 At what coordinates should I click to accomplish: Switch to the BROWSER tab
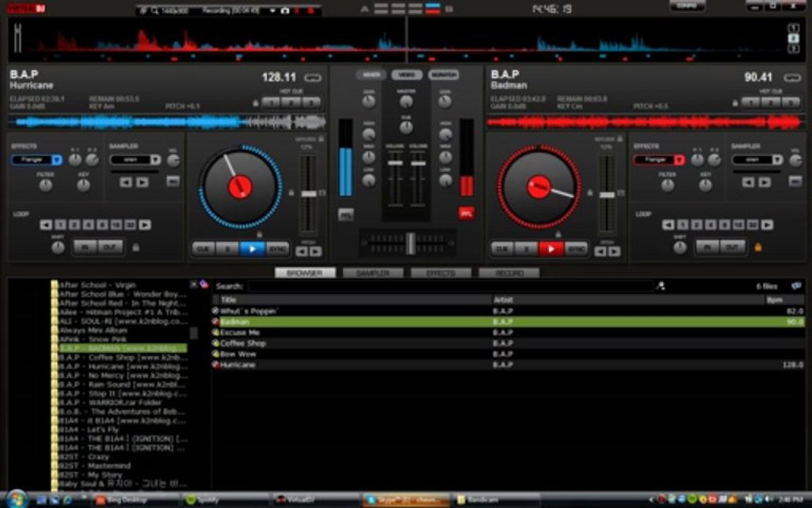(305, 272)
